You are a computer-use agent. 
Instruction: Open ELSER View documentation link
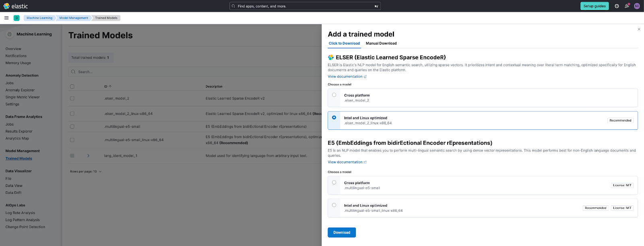[347, 76]
